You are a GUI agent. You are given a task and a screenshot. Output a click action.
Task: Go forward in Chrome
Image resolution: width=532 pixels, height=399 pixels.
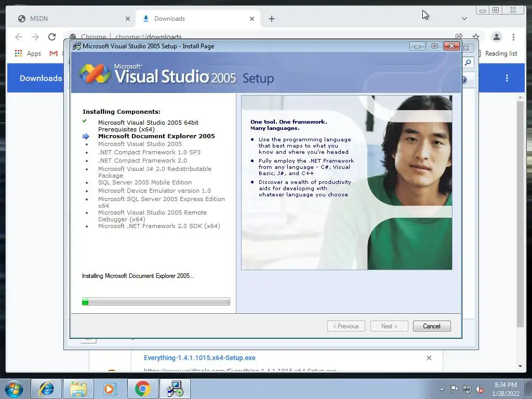pos(35,37)
